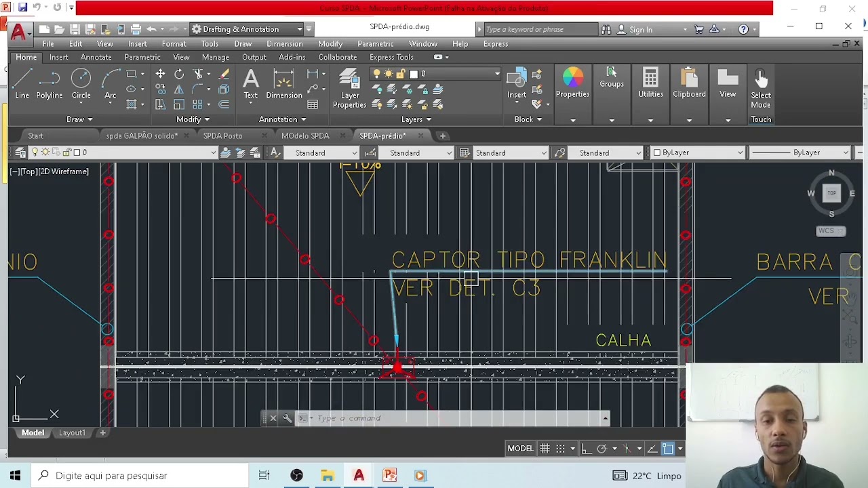The image size is (868, 488).
Task: Click the Stretch tool icon
Action: (x=160, y=104)
